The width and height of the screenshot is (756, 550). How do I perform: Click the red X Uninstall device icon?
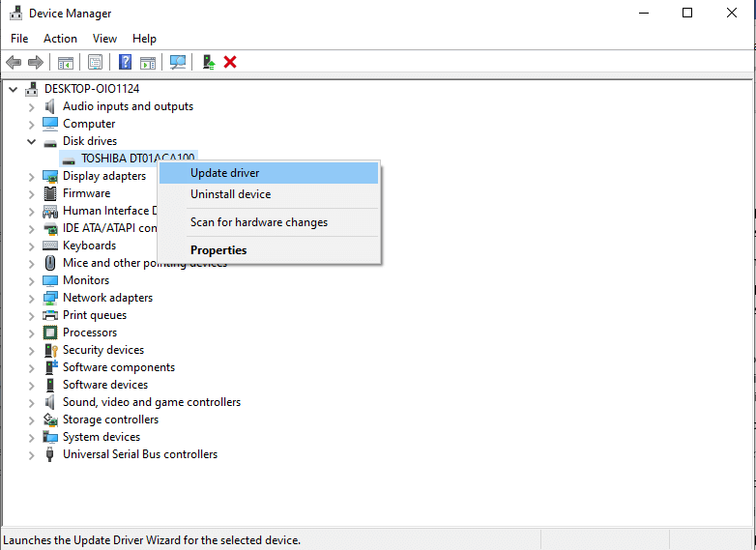[230, 62]
